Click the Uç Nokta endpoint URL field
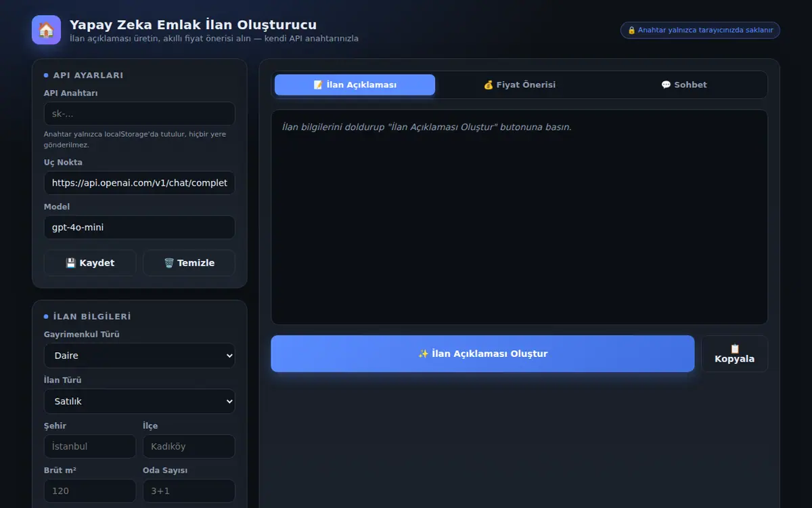812x508 pixels. (139, 183)
